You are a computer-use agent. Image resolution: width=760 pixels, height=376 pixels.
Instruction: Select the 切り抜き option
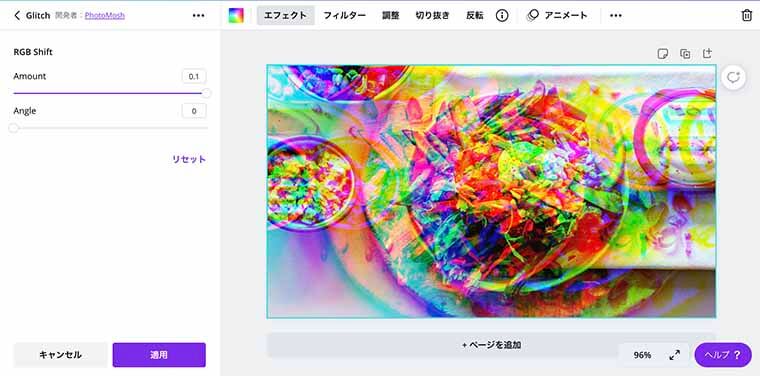[x=432, y=16]
